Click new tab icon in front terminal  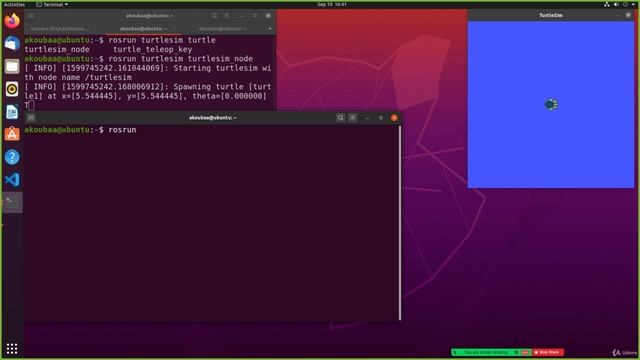pos(31,118)
